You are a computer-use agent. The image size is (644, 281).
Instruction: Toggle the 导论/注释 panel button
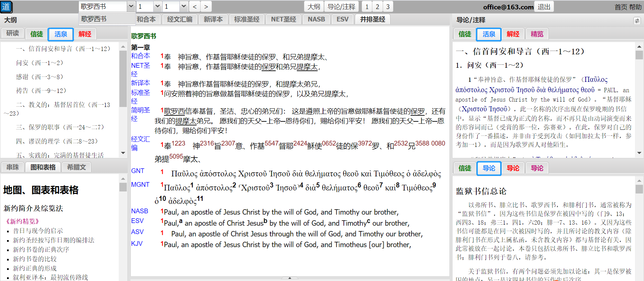point(341,7)
